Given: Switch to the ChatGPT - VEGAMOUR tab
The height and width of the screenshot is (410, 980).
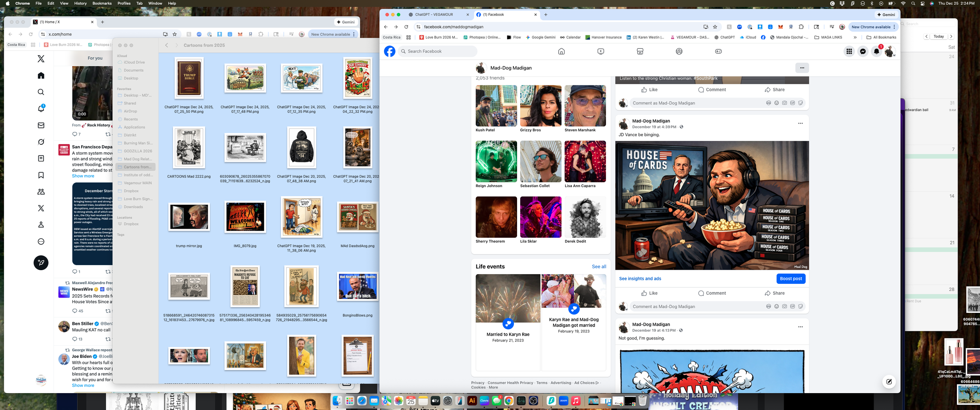Looking at the screenshot, I should point(435,14).
